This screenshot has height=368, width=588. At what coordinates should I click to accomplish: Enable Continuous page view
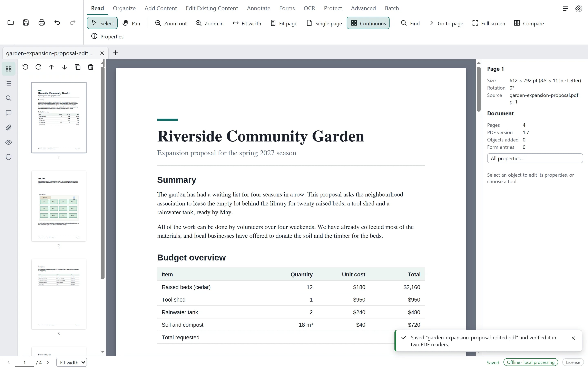(368, 23)
